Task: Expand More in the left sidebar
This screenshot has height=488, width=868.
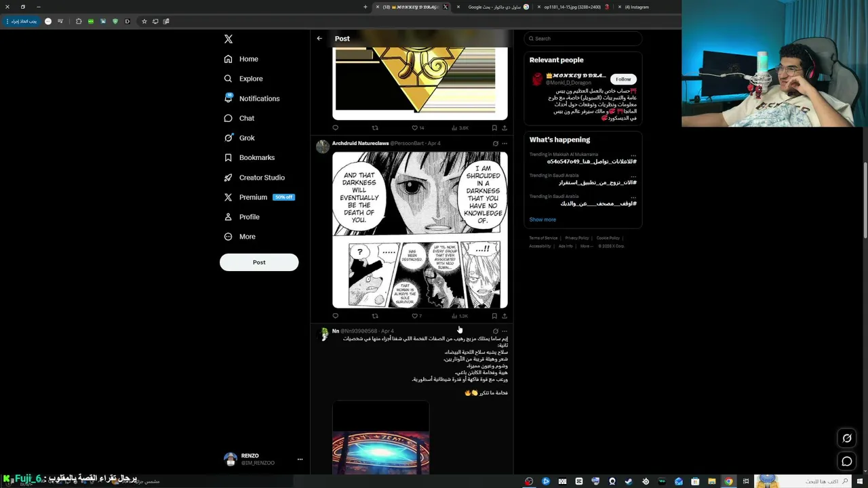Action: 240,237
